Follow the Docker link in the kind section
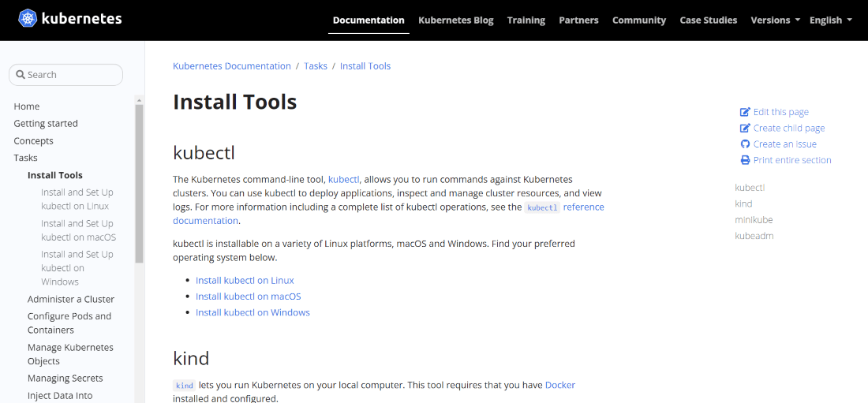 click(x=560, y=385)
